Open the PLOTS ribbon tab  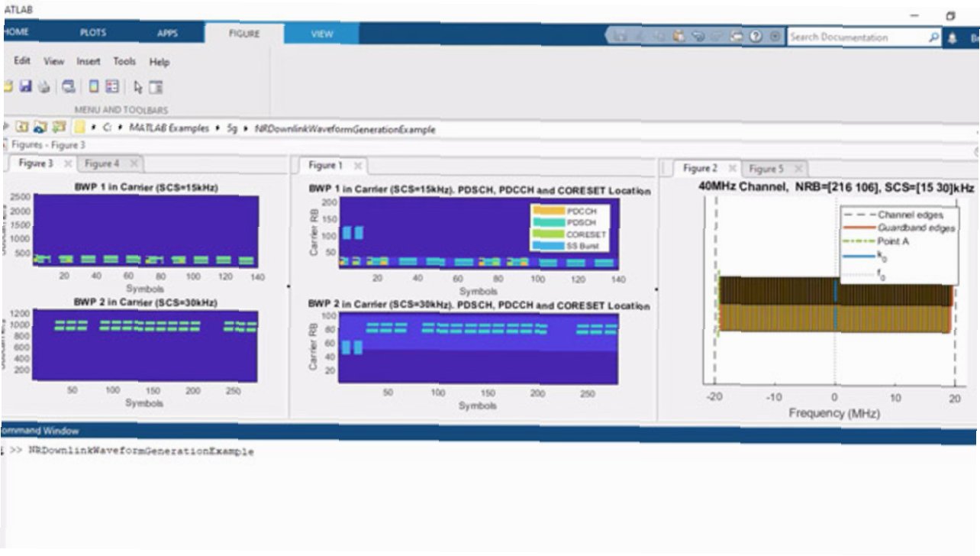93,33
